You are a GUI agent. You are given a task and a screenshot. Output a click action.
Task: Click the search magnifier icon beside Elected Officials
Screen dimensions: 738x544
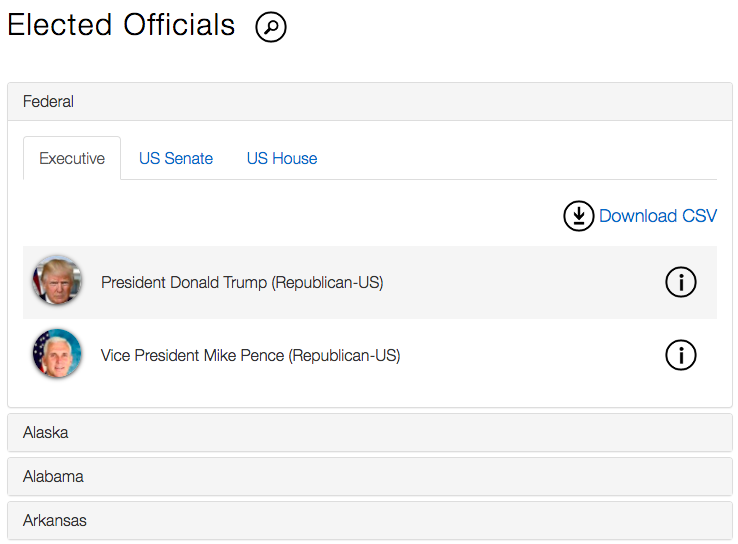click(x=271, y=27)
